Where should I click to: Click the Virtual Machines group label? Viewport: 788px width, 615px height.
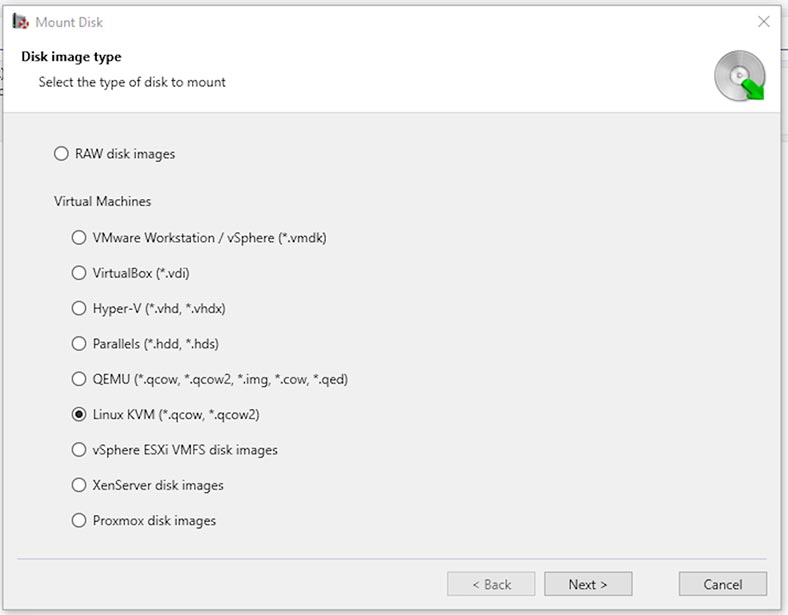click(103, 201)
